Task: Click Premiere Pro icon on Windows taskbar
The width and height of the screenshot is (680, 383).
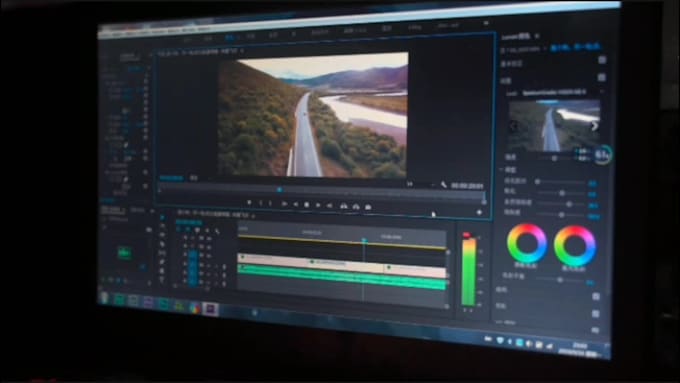Action: pos(211,309)
